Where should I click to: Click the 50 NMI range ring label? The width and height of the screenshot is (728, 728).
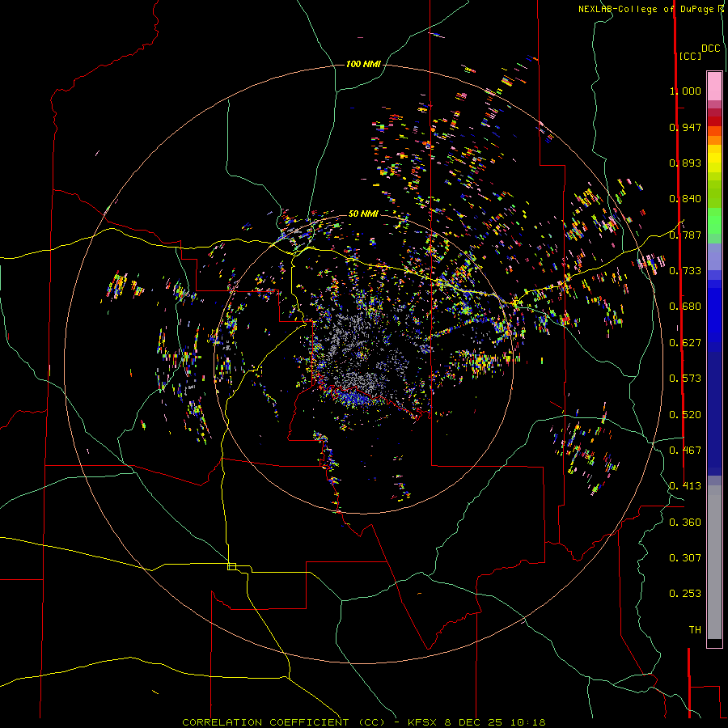click(x=363, y=214)
